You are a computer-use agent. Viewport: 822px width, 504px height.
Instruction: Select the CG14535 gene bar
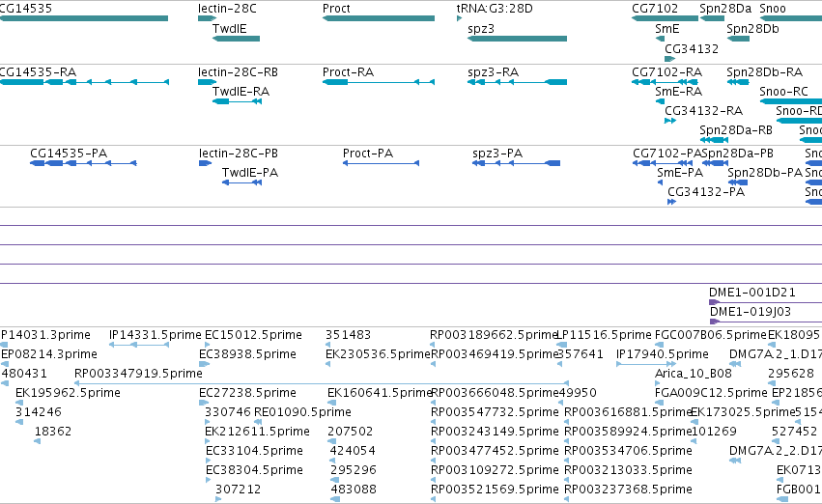tap(84, 18)
